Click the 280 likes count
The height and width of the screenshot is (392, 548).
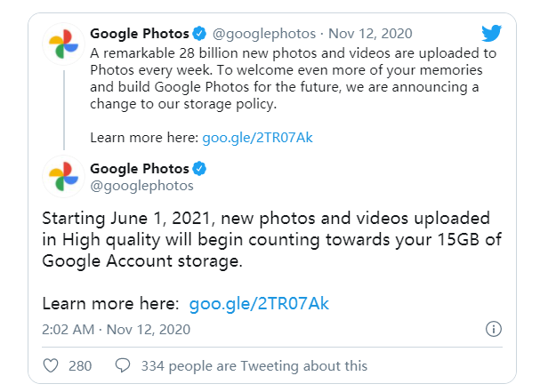(x=80, y=365)
